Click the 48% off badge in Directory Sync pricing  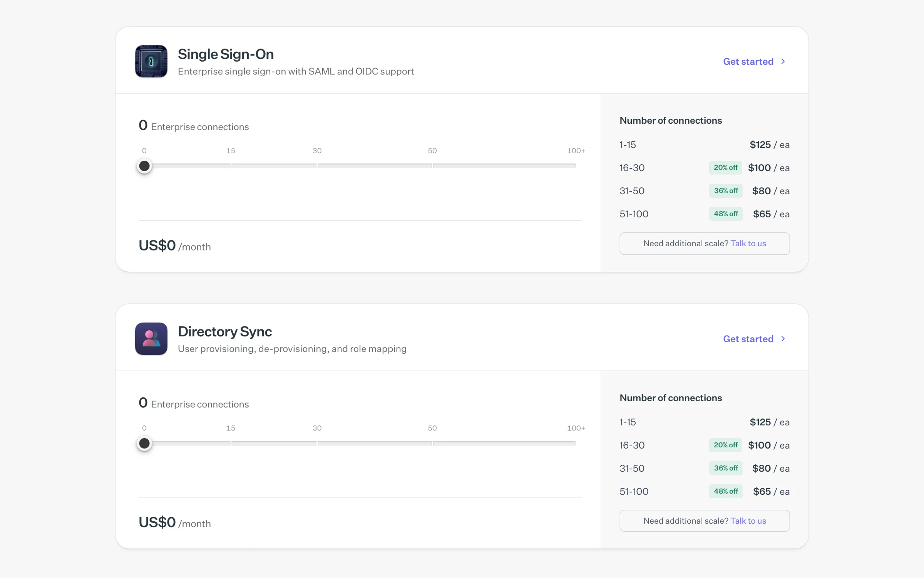(x=726, y=491)
